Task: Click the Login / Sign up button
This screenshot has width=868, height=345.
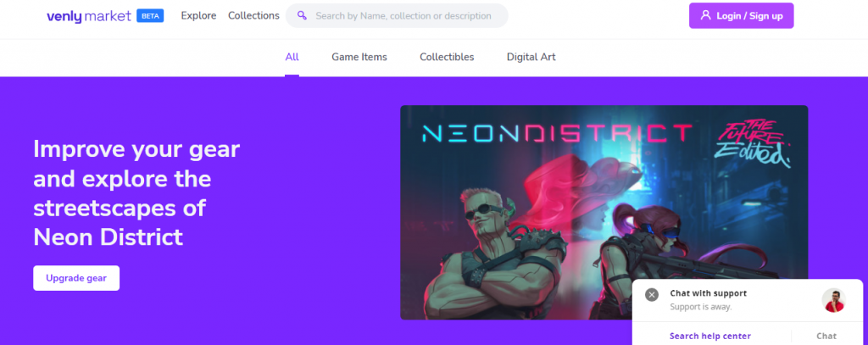Action: (x=741, y=15)
